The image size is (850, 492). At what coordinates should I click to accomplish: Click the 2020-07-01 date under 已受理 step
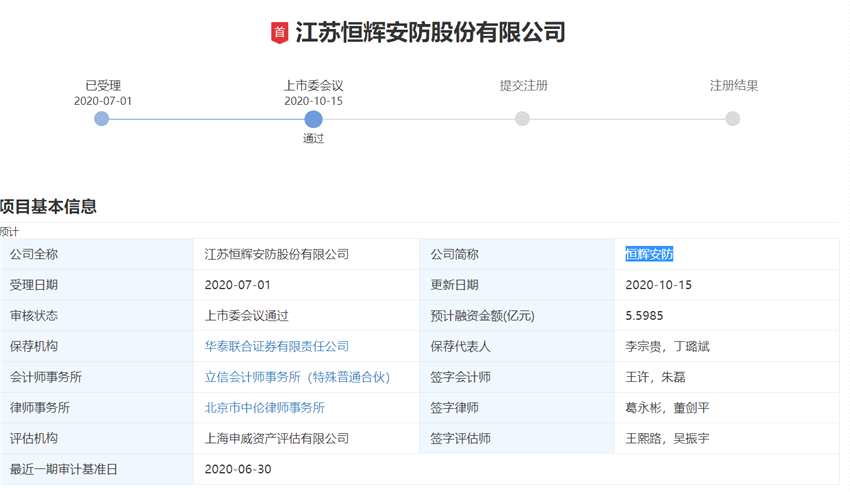click(103, 101)
